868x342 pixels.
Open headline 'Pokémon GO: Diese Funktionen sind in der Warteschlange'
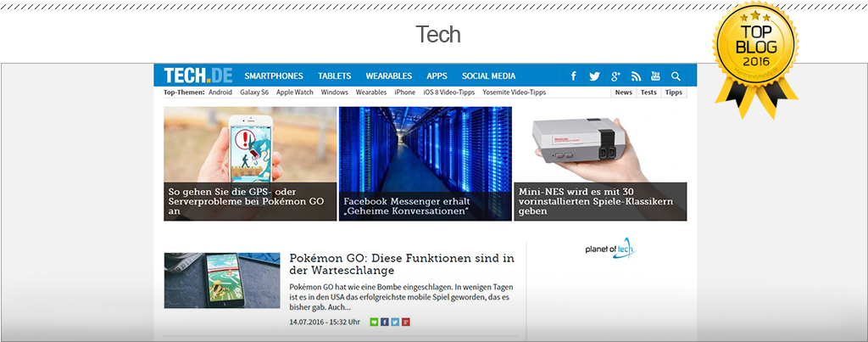tap(402, 265)
